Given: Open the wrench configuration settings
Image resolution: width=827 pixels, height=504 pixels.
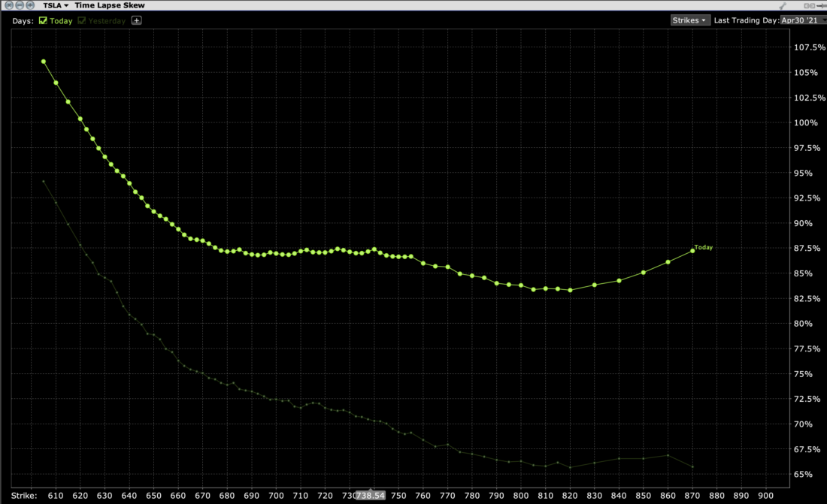Looking at the screenshot, I should [x=783, y=5].
